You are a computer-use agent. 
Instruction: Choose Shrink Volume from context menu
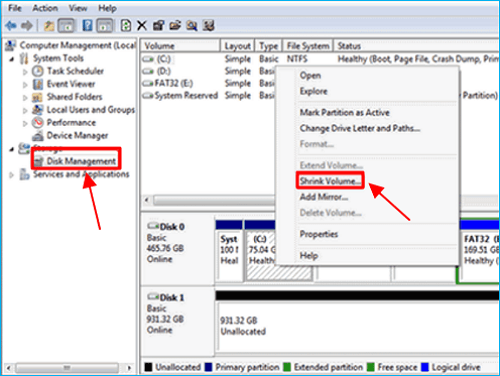click(330, 181)
